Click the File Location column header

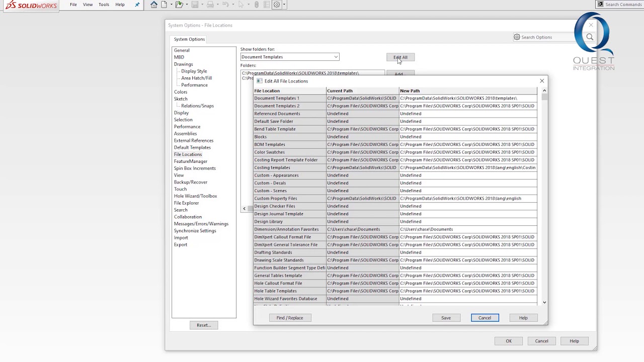click(290, 91)
